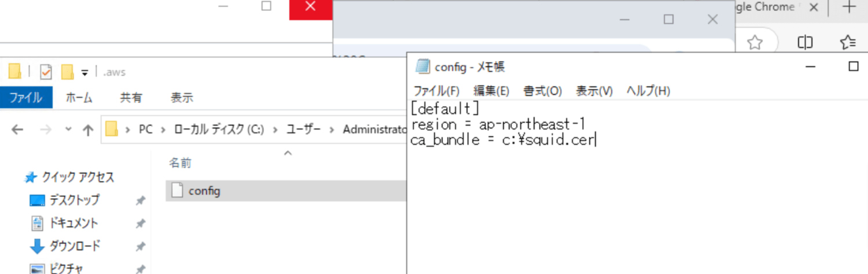Click the pin icon next to ドキュメント
Screen dimensions: 868x274
click(x=140, y=224)
